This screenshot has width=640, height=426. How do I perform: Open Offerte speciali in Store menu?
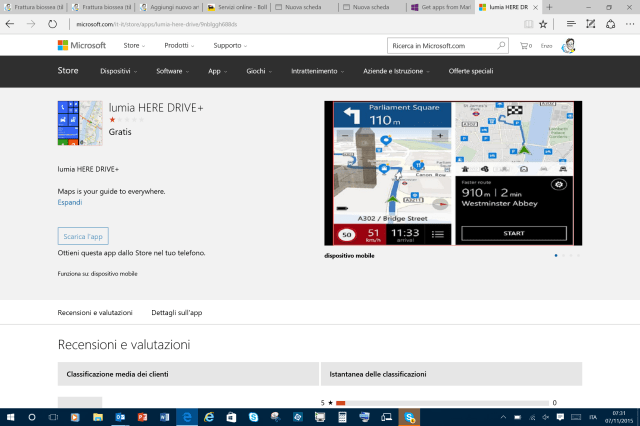pyautogui.click(x=471, y=71)
